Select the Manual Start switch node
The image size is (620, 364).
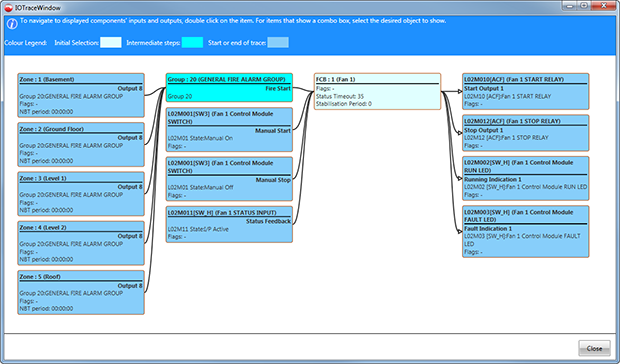[229, 130]
